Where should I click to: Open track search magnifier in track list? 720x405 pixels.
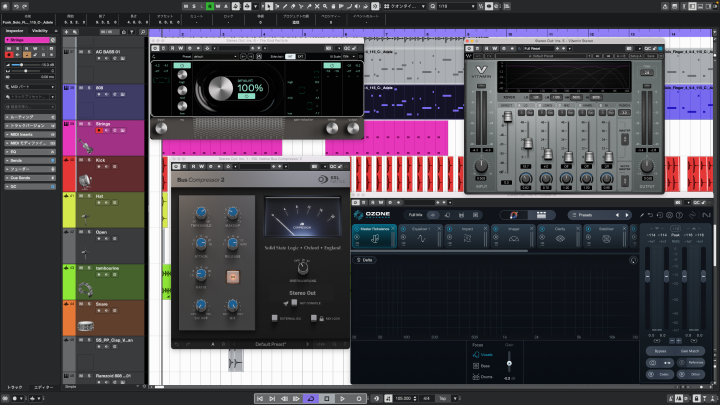click(143, 32)
